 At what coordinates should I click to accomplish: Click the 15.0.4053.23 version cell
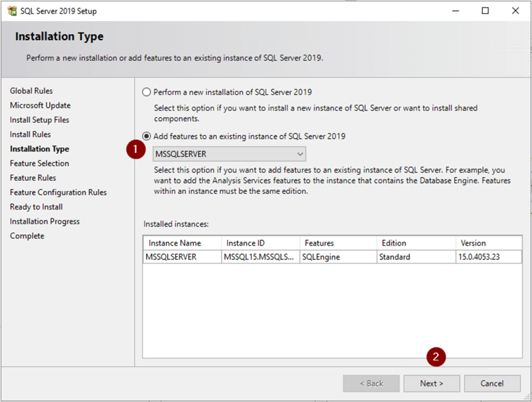pos(488,257)
